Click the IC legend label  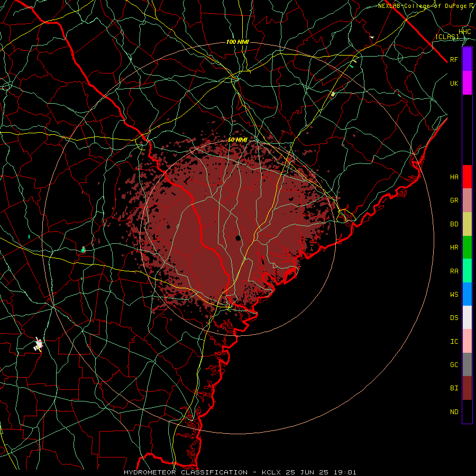454,342
